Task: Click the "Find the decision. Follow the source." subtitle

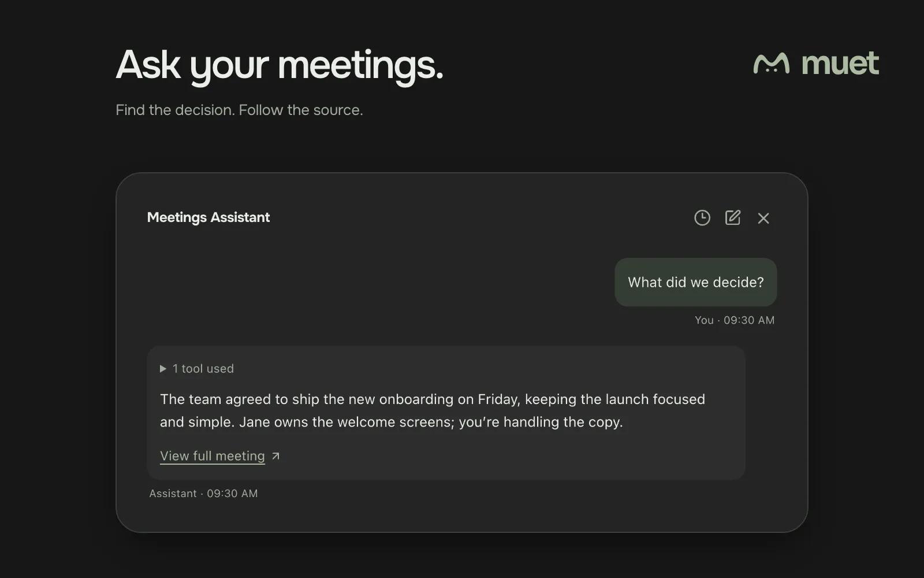Action: tap(239, 110)
